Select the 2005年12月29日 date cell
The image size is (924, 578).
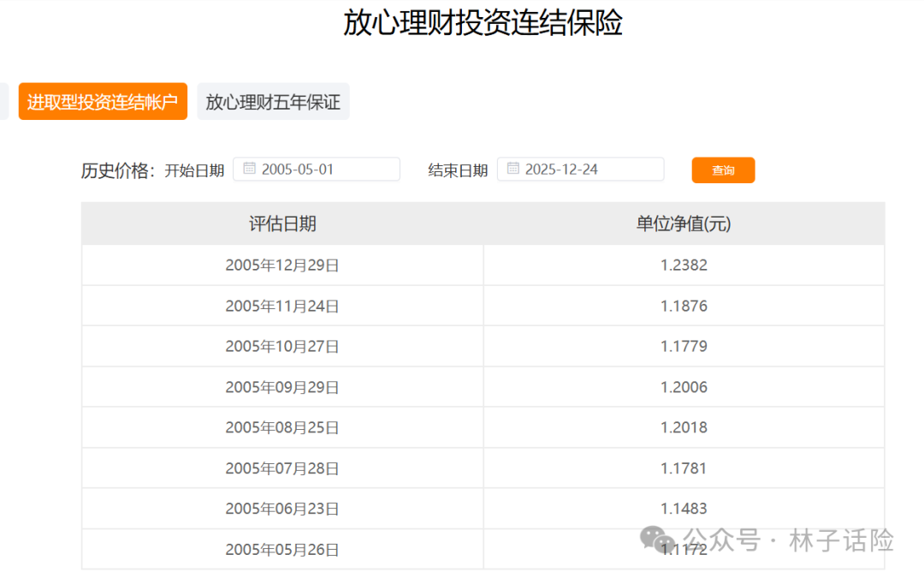(x=282, y=265)
